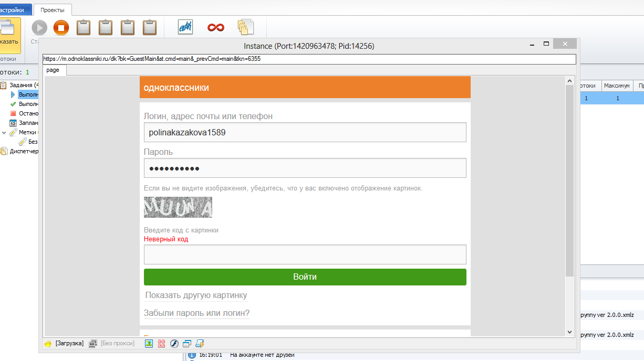Click the одноклассники orange header logo

pos(176,88)
